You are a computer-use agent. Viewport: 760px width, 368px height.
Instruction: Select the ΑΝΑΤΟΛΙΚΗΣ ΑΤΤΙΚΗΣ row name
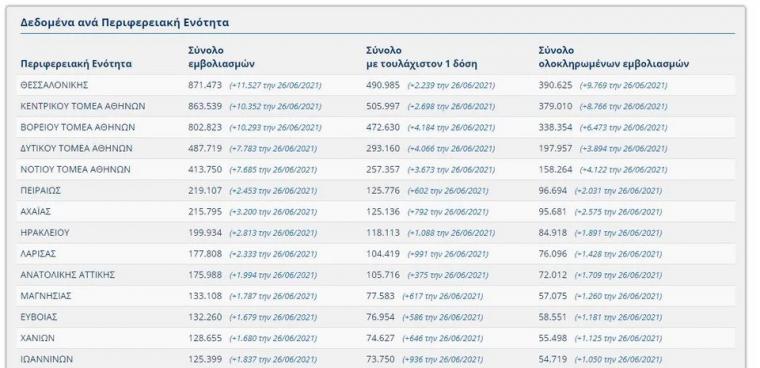click(67, 275)
